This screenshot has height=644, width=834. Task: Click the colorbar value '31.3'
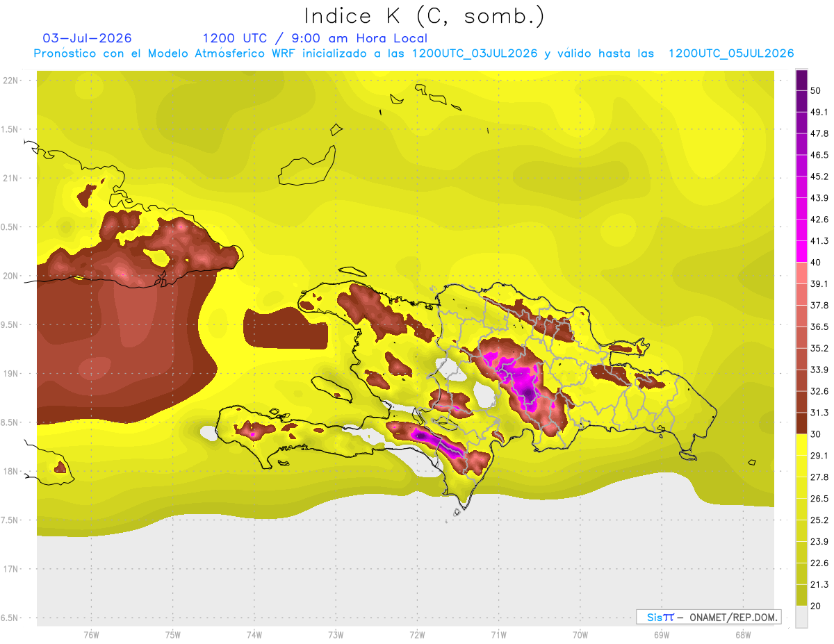coord(819,413)
